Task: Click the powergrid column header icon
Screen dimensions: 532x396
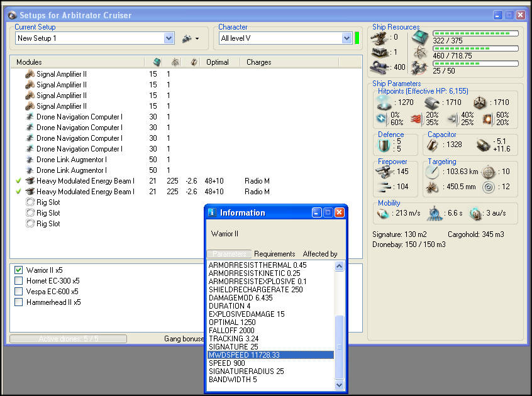Action: click(175, 62)
